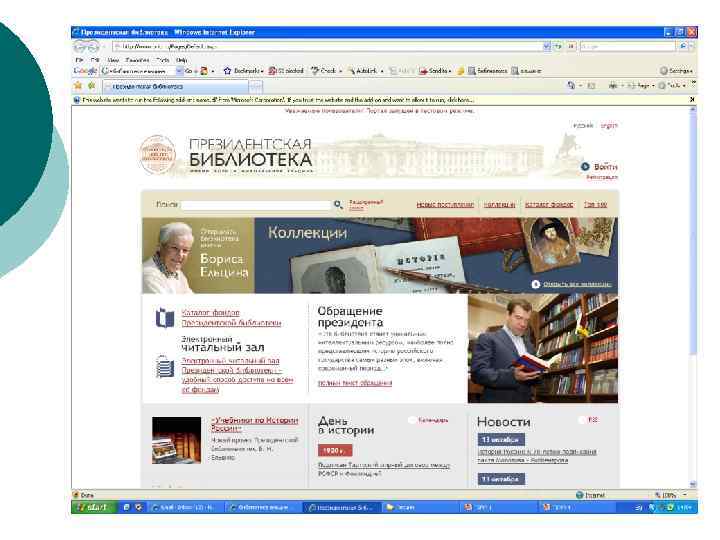
Task: Open the address bar dropdown arrow
Action: click(546, 46)
